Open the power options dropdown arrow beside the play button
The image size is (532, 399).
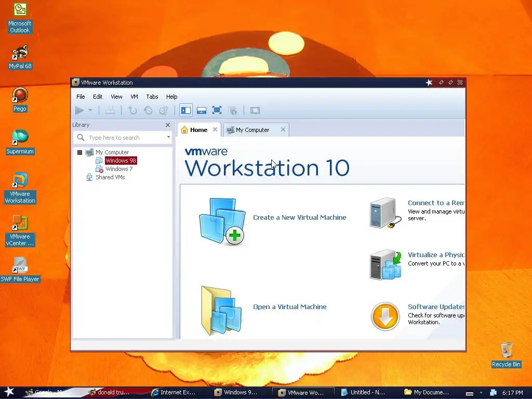(x=90, y=110)
